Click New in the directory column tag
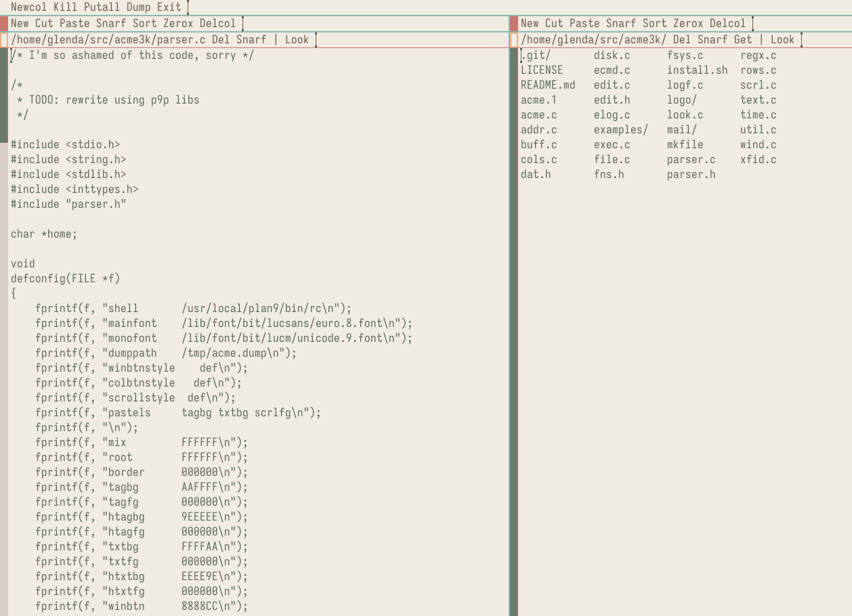Viewport: 852px width, 616px height. point(530,24)
